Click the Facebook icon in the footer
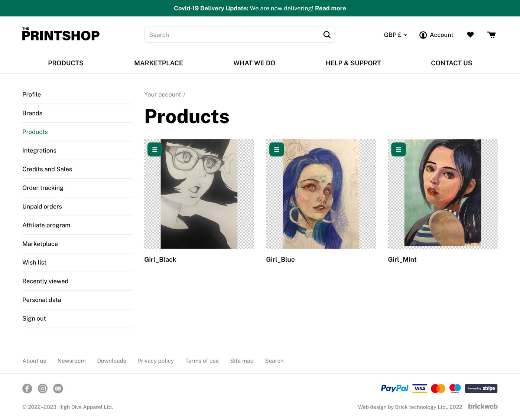Image resolution: width=520 pixels, height=420 pixels. click(x=27, y=388)
